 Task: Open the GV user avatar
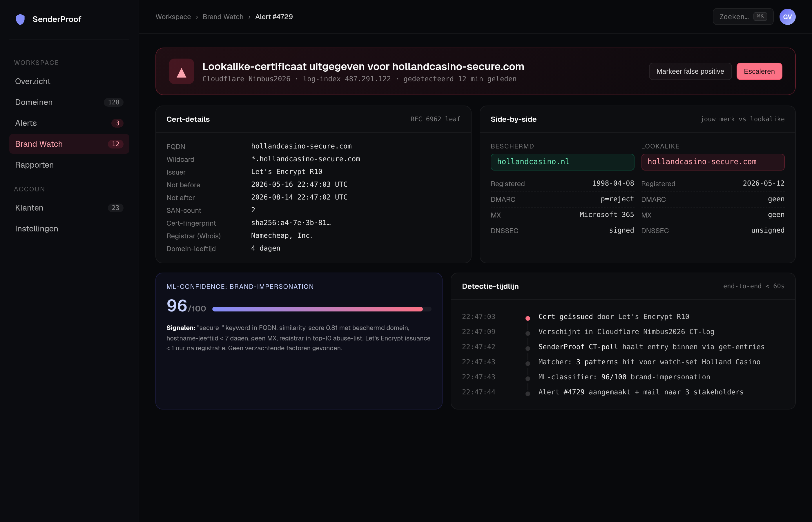point(787,17)
